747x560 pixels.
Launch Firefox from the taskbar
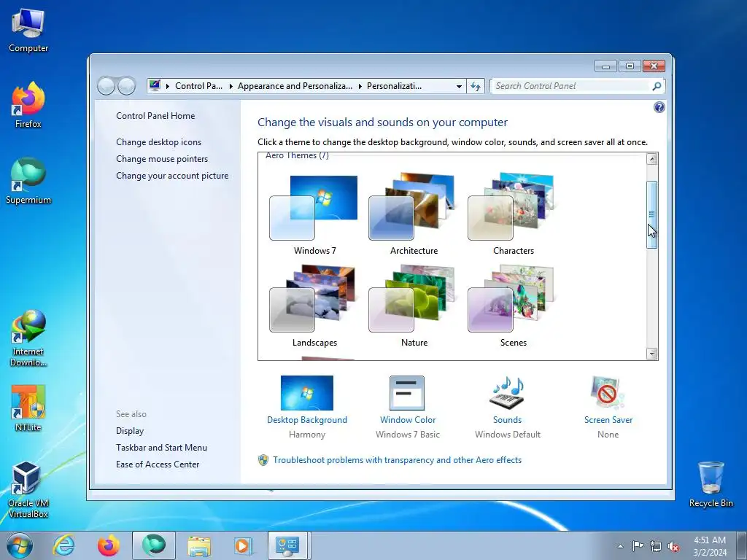pyautogui.click(x=109, y=545)
